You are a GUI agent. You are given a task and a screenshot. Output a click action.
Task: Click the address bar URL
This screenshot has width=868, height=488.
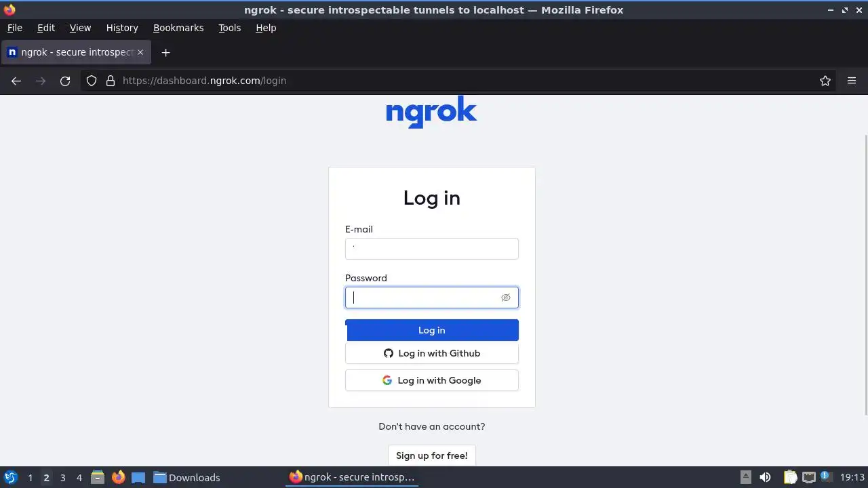[x=204, y=81]
